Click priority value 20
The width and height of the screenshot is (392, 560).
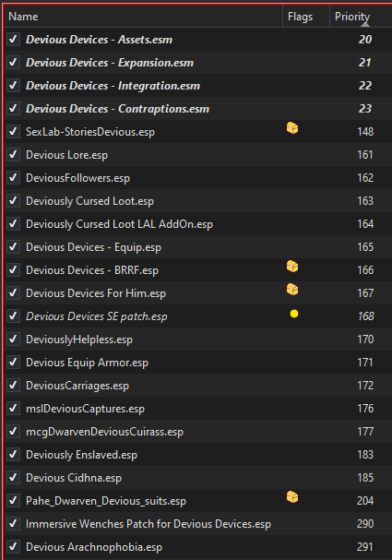365,40
